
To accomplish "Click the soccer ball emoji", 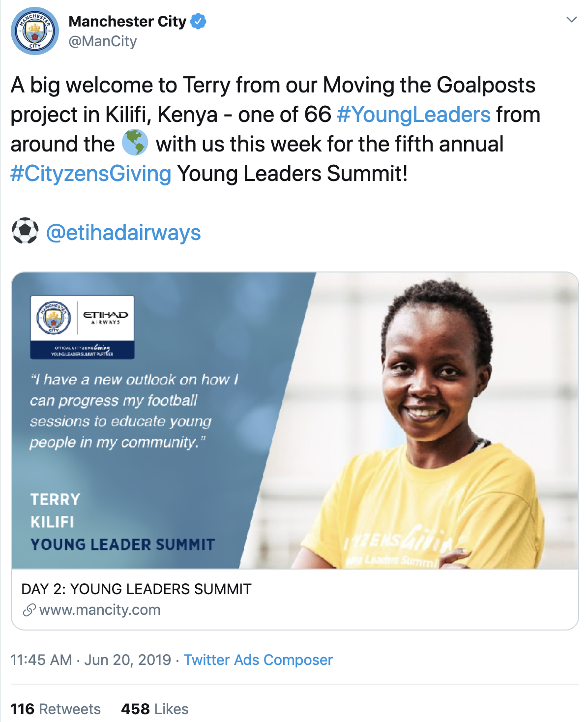I will tap(25, 231).
